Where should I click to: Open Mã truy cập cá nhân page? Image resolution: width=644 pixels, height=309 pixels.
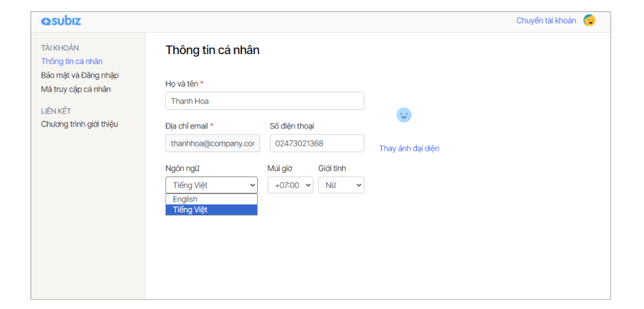(x=76, y=90)
